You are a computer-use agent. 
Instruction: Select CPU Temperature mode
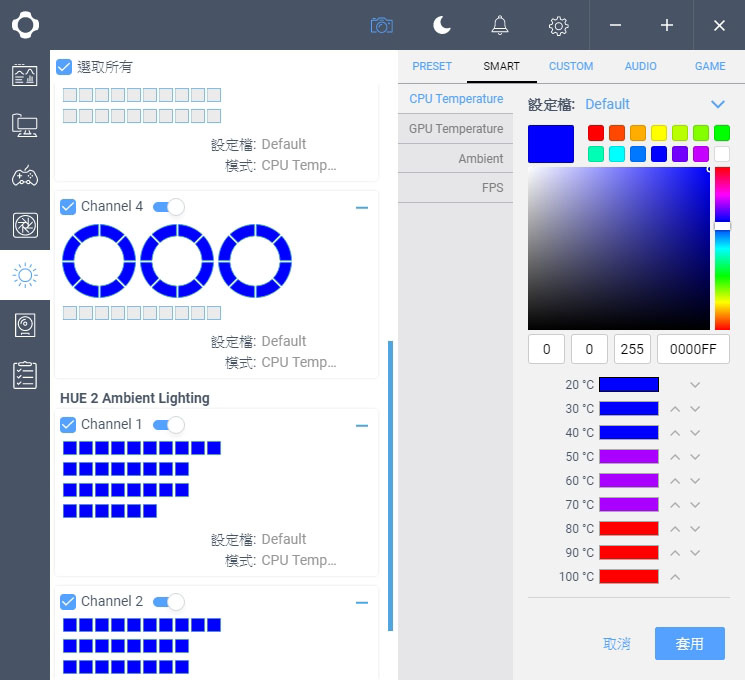coord(456,99)
